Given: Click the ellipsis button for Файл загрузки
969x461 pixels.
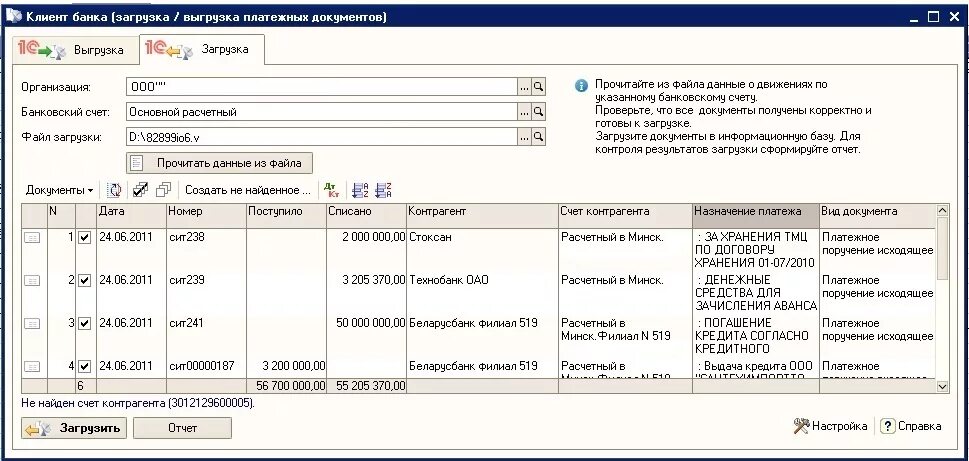Looking at the screenshot, I should 525,137.
